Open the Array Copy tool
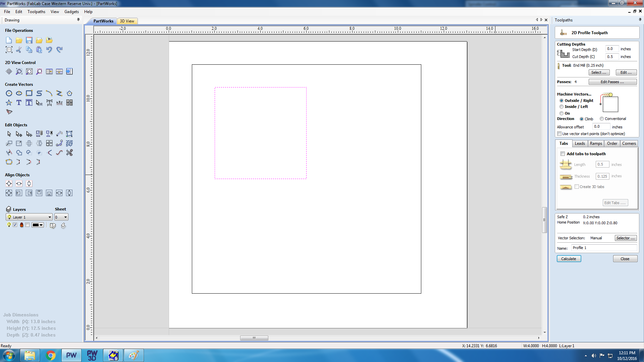 pyautogui.click(x=49, y=143)
